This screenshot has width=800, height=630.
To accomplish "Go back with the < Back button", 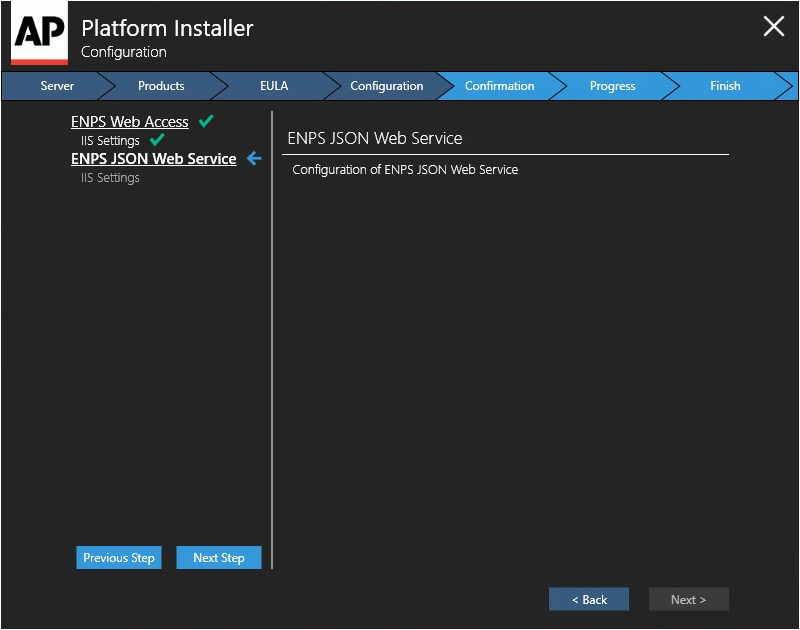I will (589, 599).
